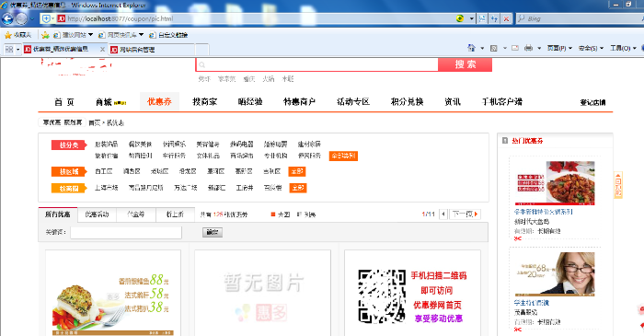The width and height of the screenshot is (644, 336).
Task: Click the red 搜索 button
Action: pos(465,64)
